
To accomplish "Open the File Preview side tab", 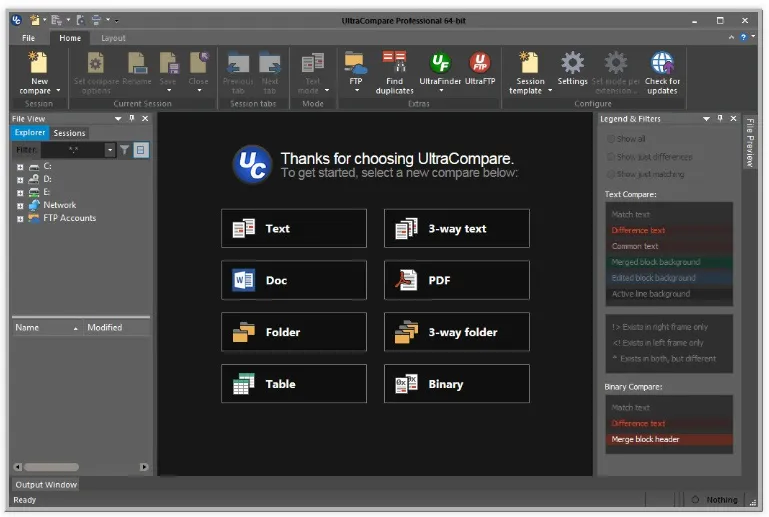I will [749, 142].
